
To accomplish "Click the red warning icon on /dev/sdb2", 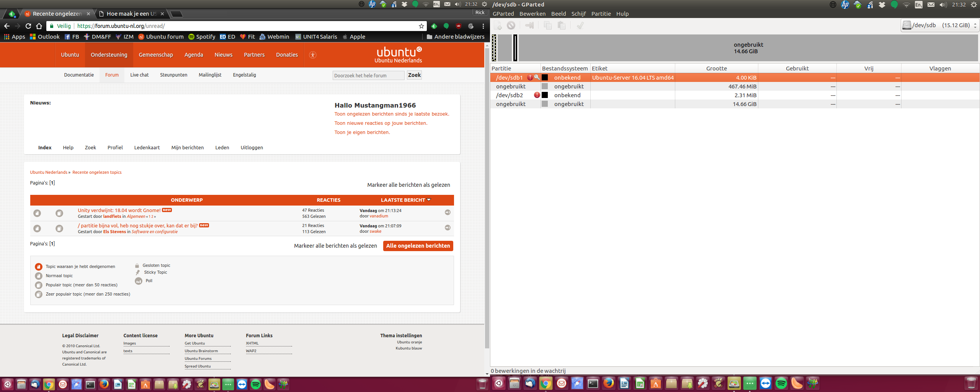I will (x=537, y=95).
